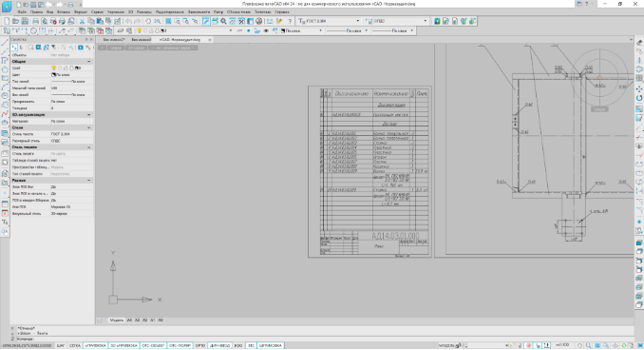This screenshot has height=350, width=644.
Task: Toggle ОРТО mode in status bar
Action: tap(200, 345)
